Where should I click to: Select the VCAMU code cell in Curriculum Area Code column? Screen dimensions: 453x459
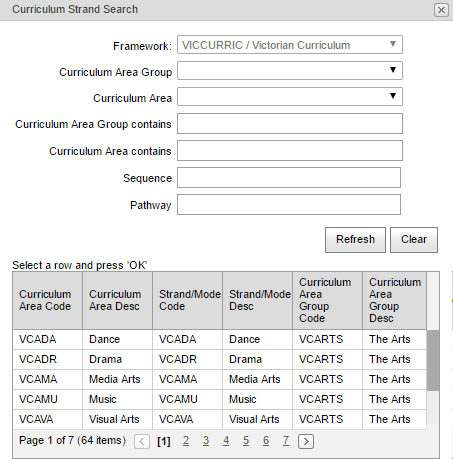point(47,399)
